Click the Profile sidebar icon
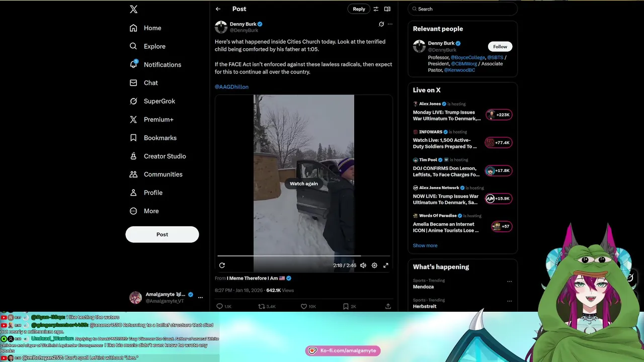This screenshot has height=362, width=644. coord(133,193)
